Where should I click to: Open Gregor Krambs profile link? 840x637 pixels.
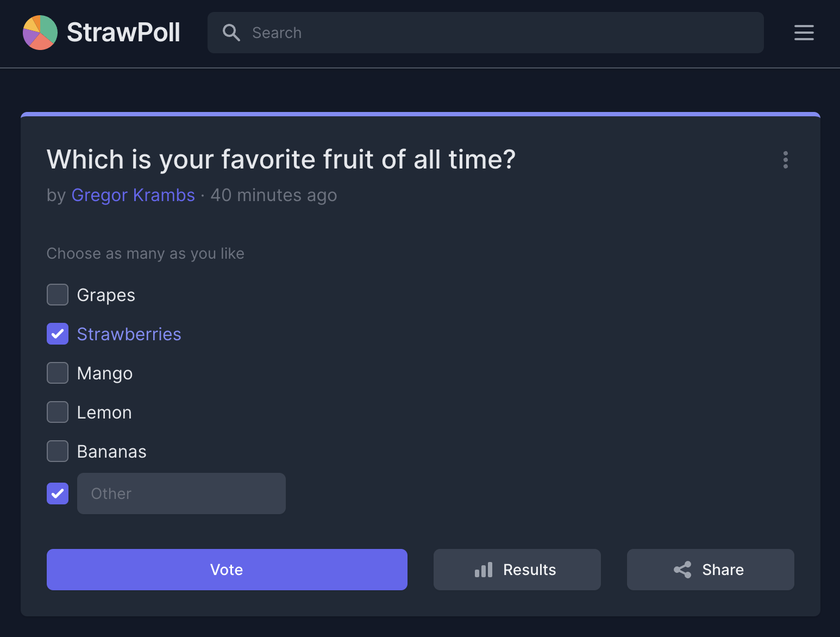coord(133,195)
